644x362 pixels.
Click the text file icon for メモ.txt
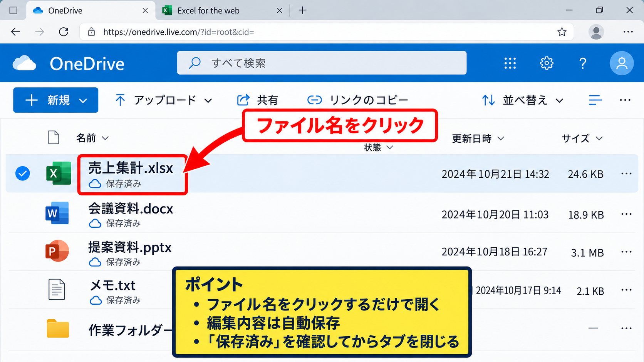coord(57,289)
